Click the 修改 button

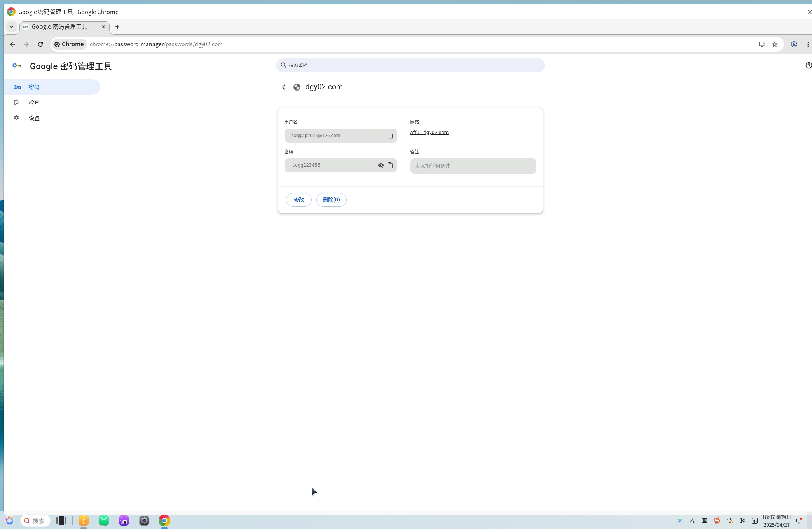[299, 200]
